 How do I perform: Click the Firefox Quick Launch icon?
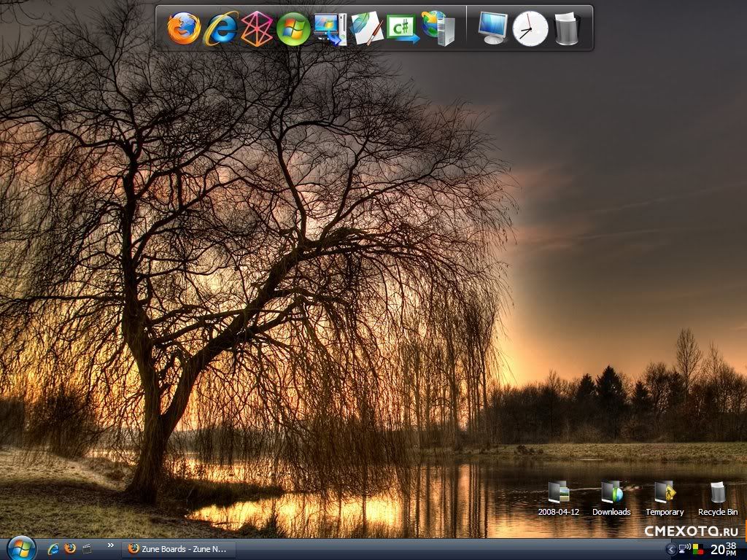click(x=70, y=548)
